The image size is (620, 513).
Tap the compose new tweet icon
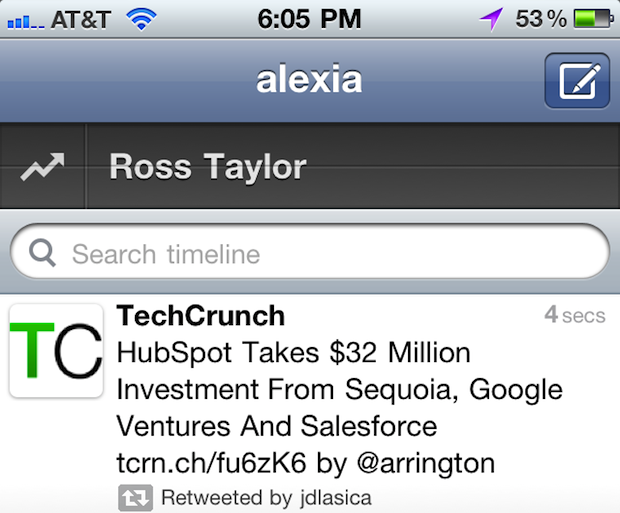577,80
